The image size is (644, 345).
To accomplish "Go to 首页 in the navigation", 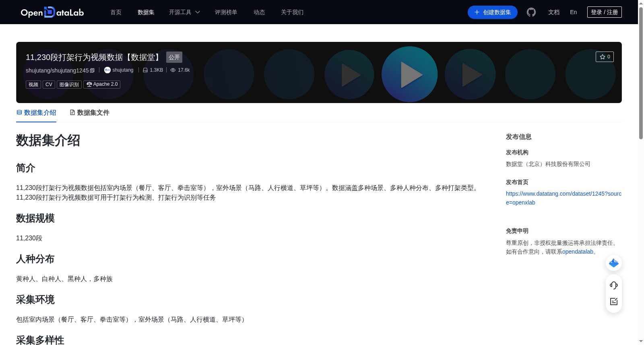I will click(x=116, y=12).
